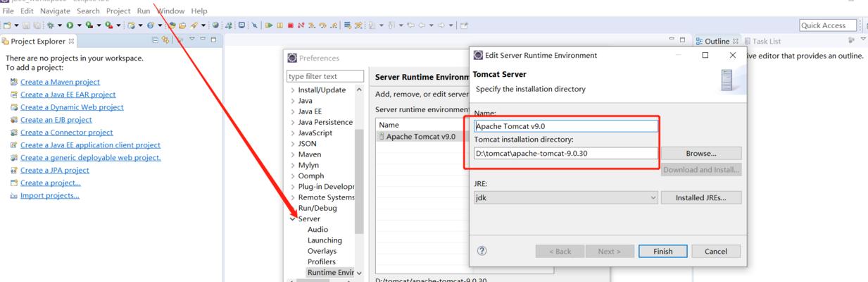The image size is (868, 282).
Task: Click Link with Editor in Project Explorer
Action: [x=166, y=41]
